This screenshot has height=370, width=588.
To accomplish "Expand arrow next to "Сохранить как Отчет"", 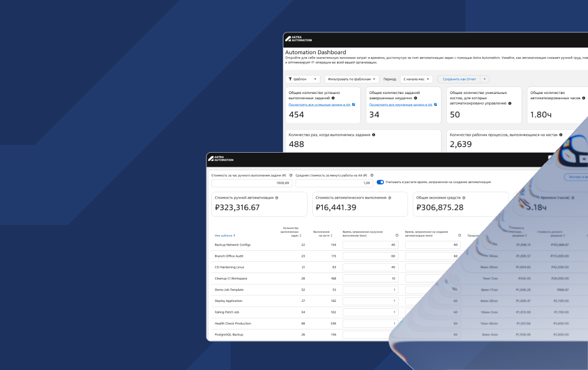I will point(485,79).
